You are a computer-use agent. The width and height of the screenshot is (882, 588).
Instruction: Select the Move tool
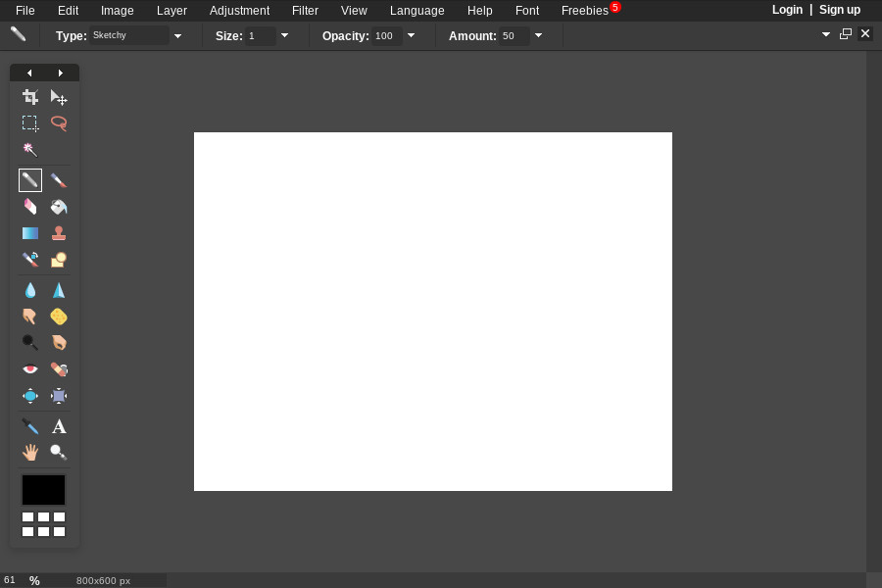pyautogui.click(x=59, y=97)
